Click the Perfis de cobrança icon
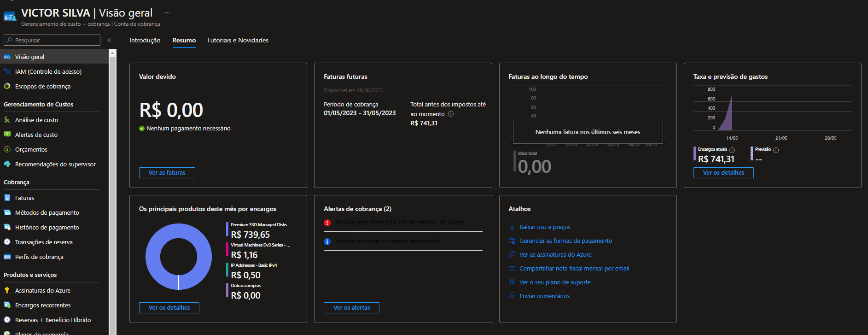Viewport: 868px width, 335px height. 7,257
